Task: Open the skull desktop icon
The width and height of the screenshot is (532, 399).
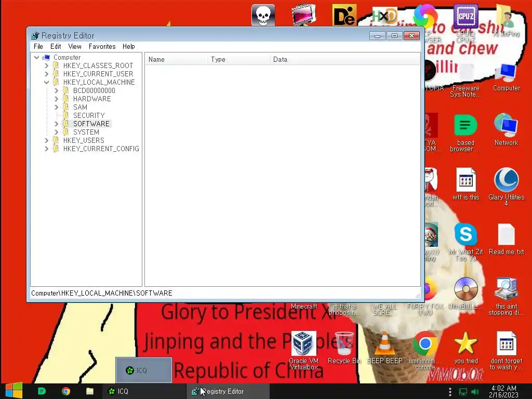Action: pos(263,15)
